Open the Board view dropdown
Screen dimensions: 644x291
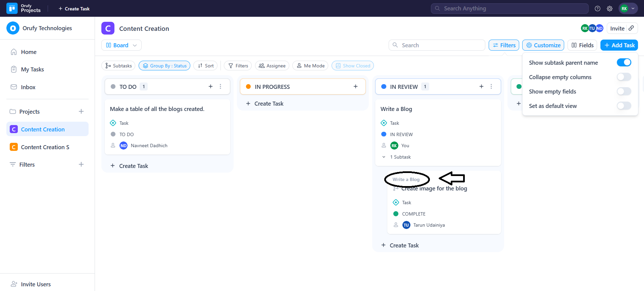tap(121, 45)
